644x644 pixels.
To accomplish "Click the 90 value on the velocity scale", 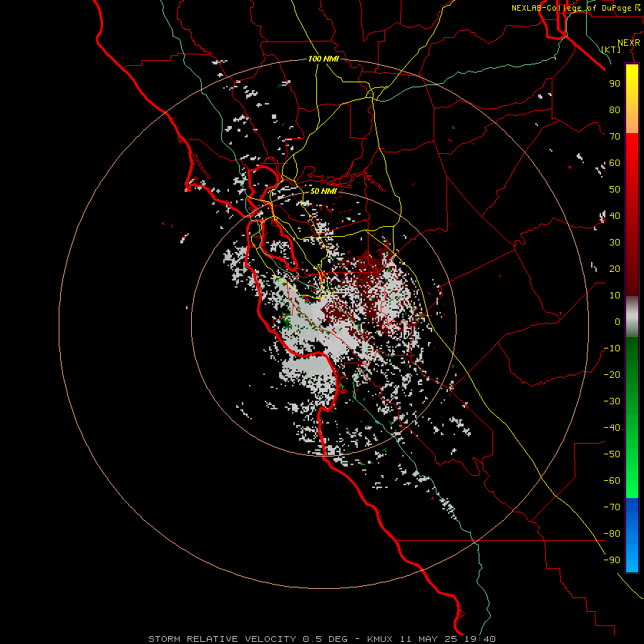I will (x=615, y=84).
